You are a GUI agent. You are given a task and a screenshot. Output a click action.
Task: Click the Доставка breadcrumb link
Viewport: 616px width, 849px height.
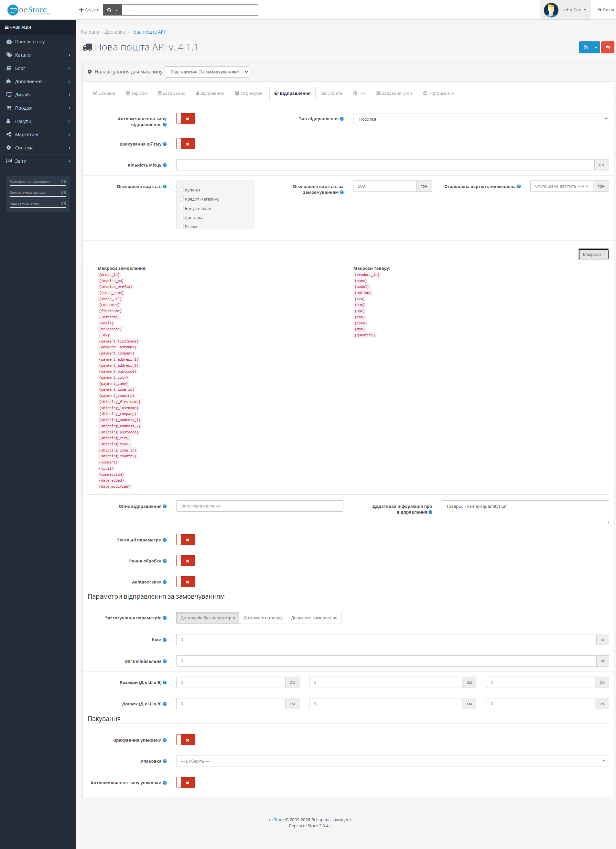114,32
